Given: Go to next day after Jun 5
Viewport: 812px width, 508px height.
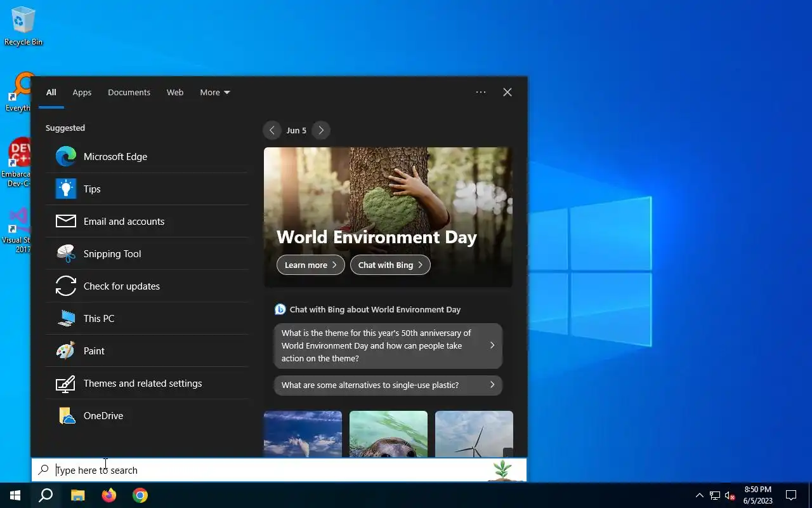Looking at the screenshot, I should pos(321,130).
